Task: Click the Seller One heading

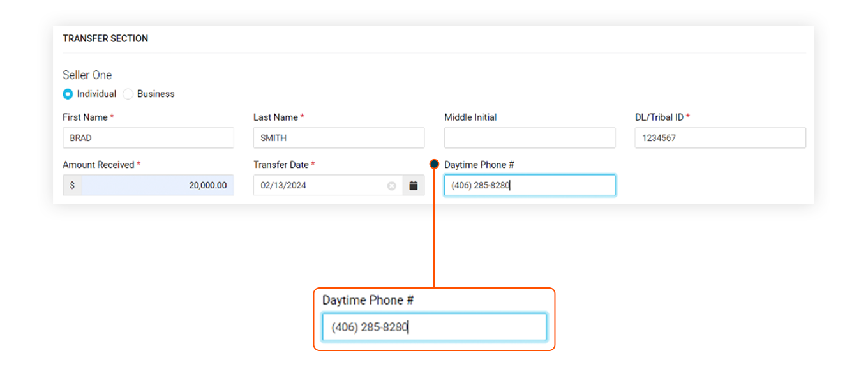Action: [x=87, y=75]
